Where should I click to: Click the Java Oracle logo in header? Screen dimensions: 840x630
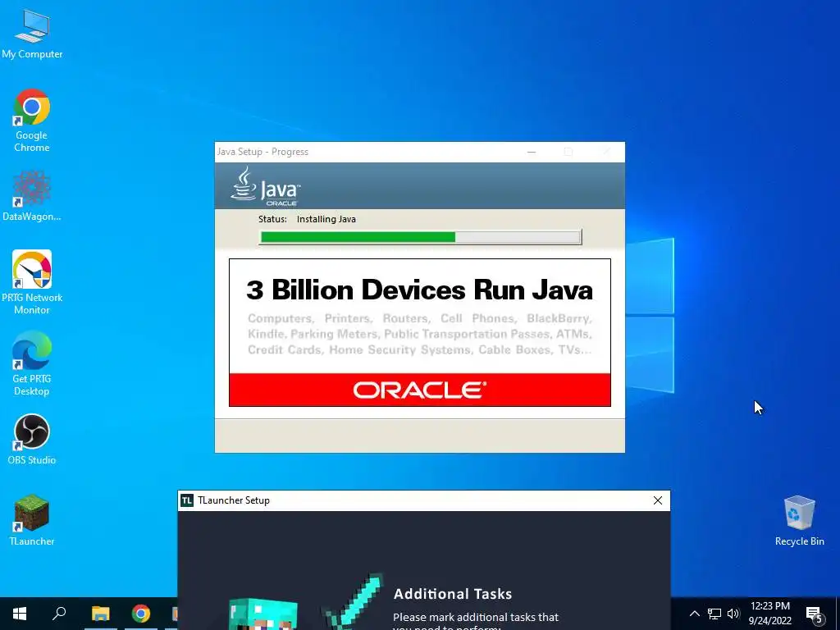tap(266, 186)
